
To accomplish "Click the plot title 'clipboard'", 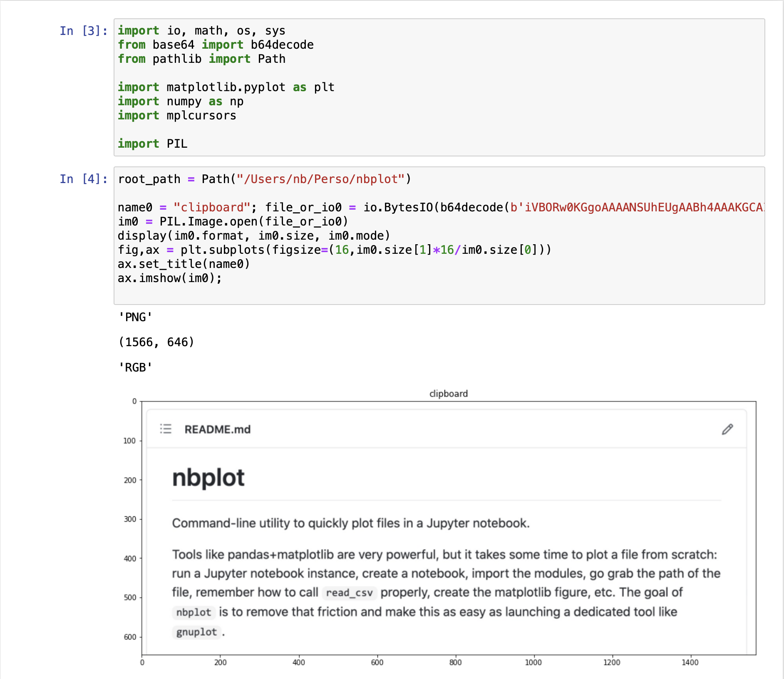I will (x=449, y=394).
